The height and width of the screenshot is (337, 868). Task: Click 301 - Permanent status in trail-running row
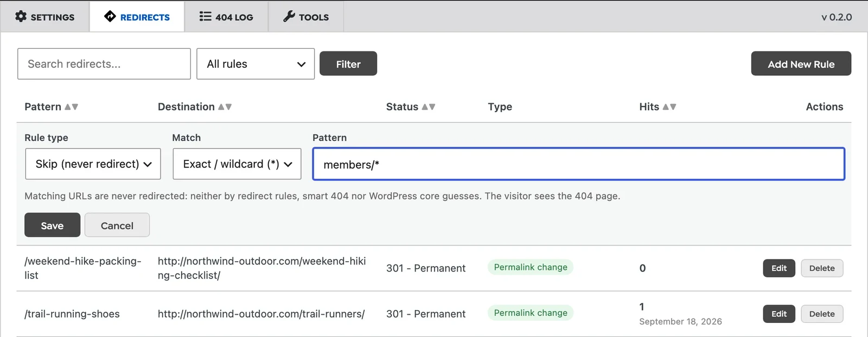(426, 314)
